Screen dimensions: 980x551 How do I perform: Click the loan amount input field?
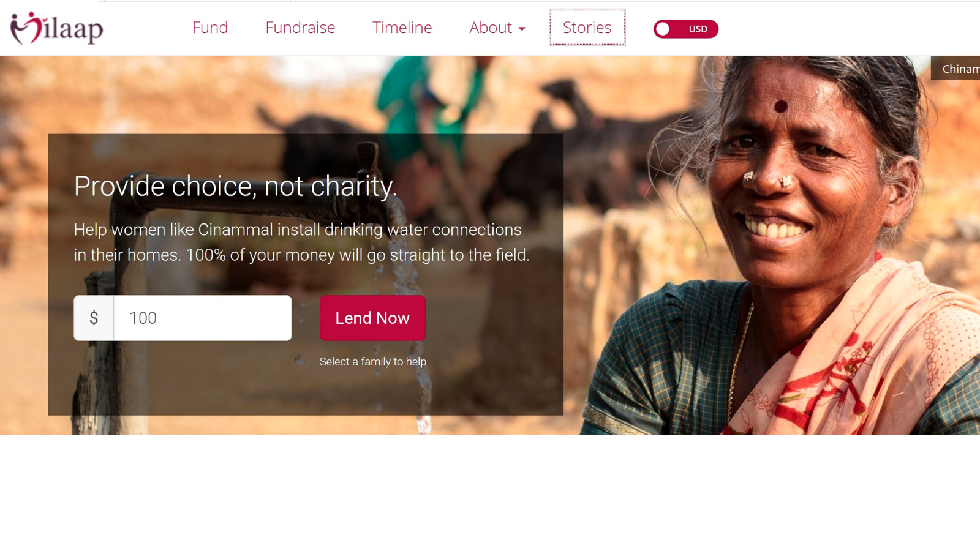click(203, 318)
